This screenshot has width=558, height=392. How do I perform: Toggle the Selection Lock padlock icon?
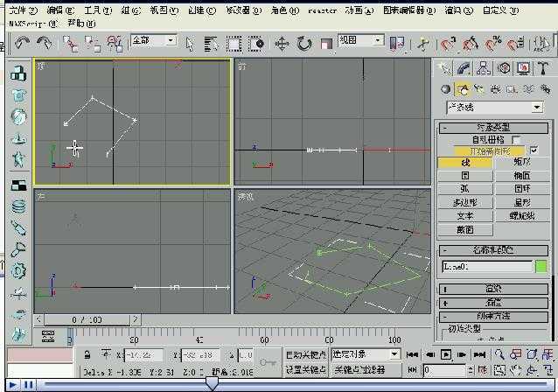87,354
